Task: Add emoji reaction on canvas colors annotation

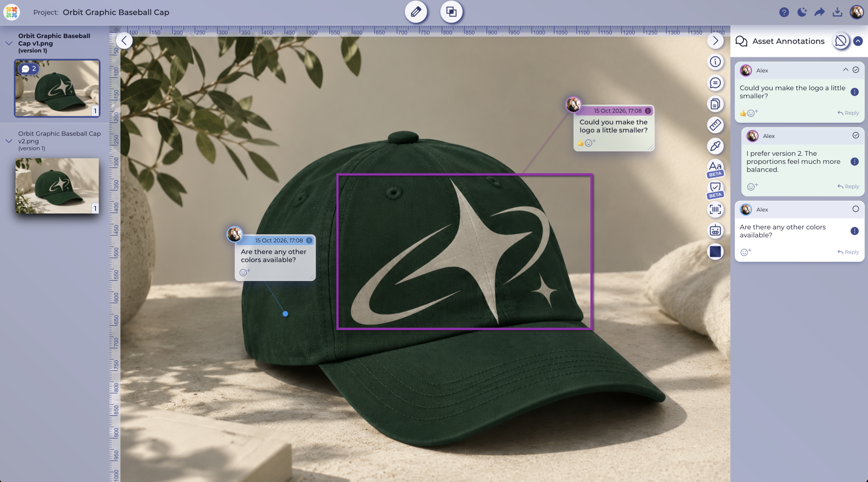Action: (244, 272)
